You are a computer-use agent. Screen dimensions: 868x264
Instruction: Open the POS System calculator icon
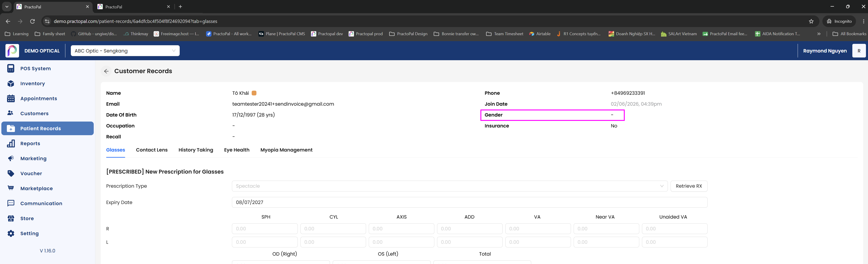[11, 68]
